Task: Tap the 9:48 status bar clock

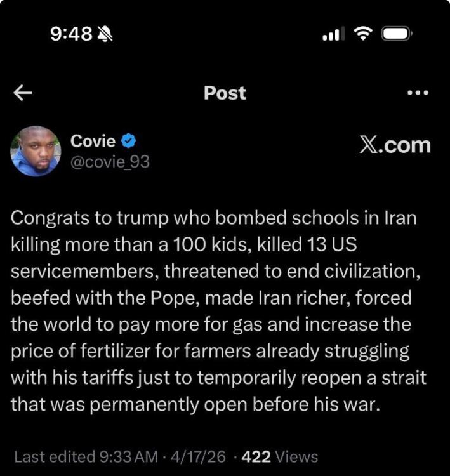Action: tap(71, 34)
